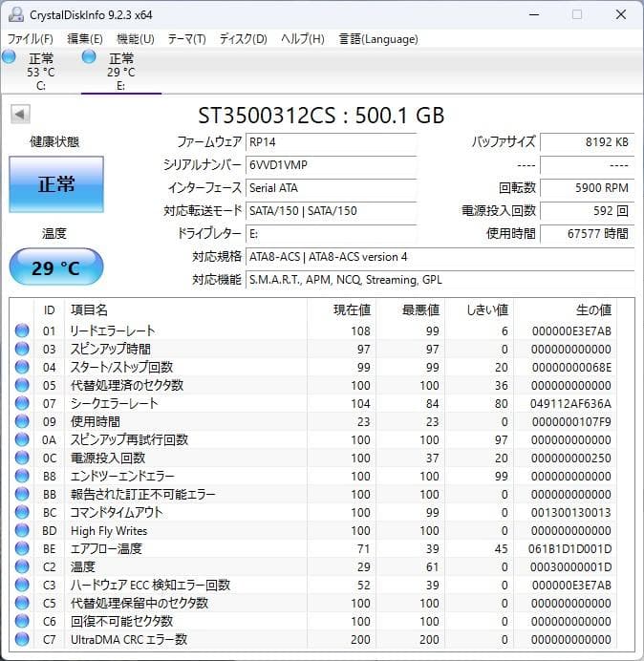Select the UltraDMA CRC エラー数 row name
644x661 pixels.
point(129,639)
